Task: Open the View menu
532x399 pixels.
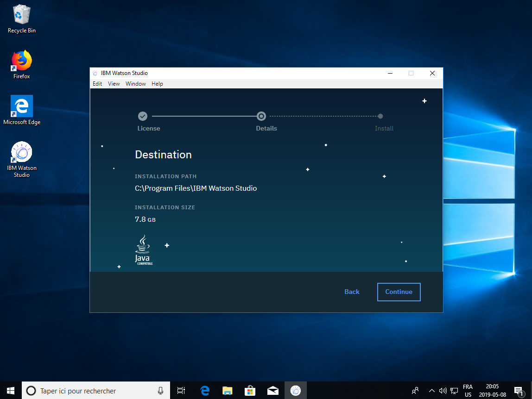Action: tap(114, 84)
